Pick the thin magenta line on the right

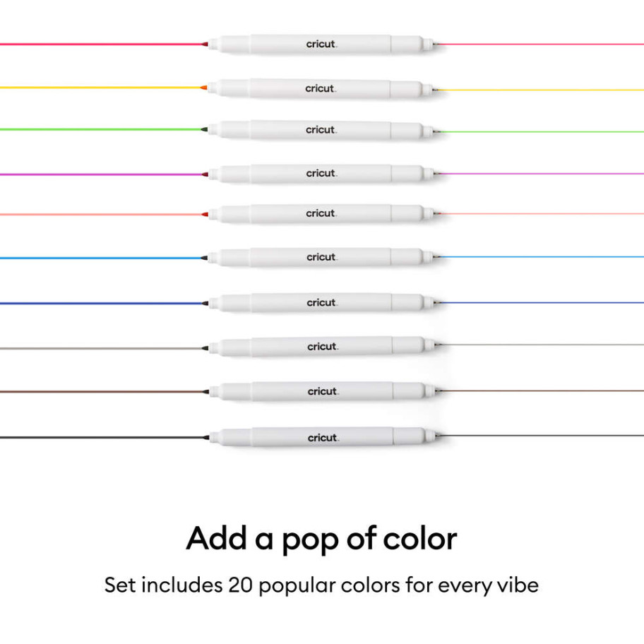[544, 174]
